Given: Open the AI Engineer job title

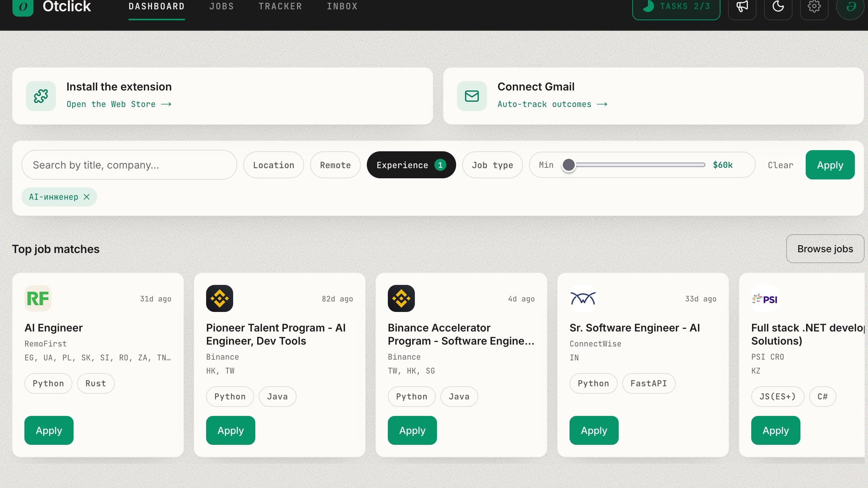Looking at the screenshot, I should [x=53, y=328].
